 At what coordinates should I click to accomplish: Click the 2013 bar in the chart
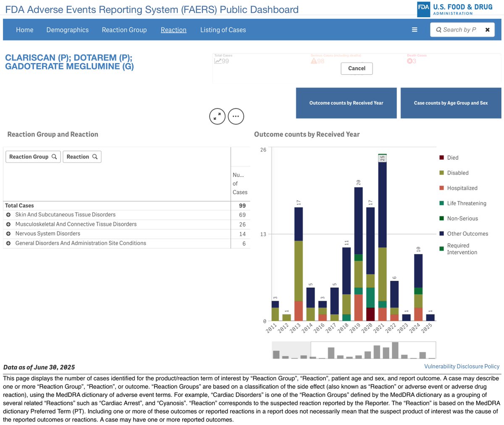(299, 264)
